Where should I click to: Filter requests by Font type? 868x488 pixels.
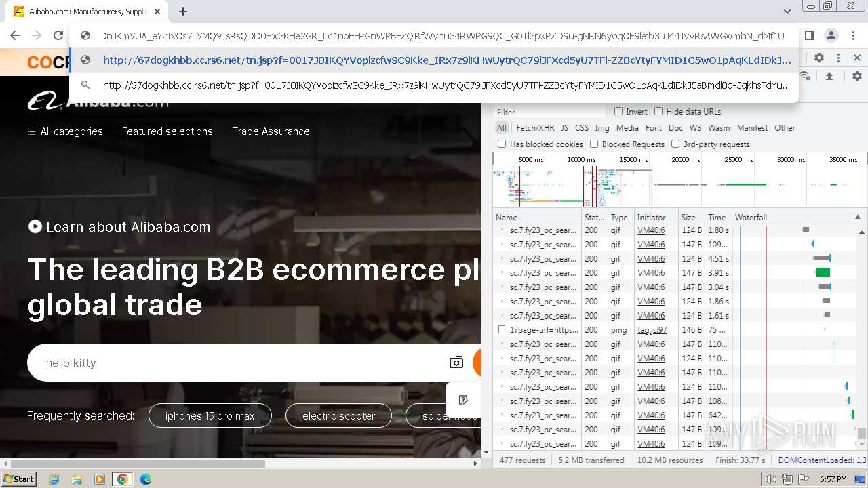click(x=654, y=128)
